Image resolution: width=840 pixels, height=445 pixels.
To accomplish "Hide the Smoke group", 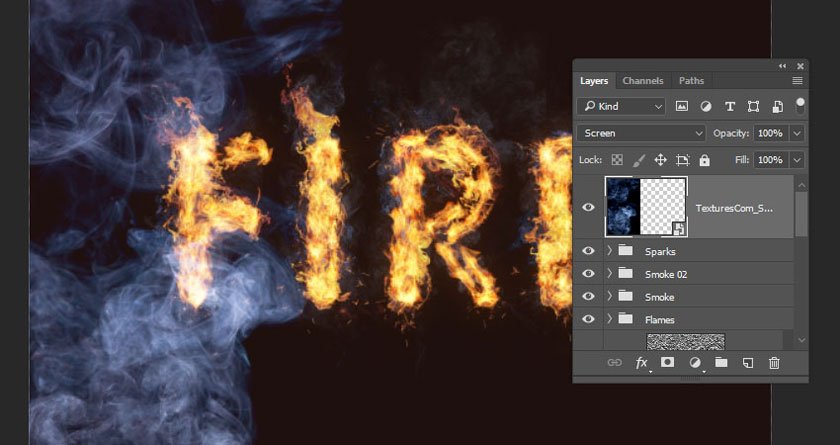I will coord(588,297).
